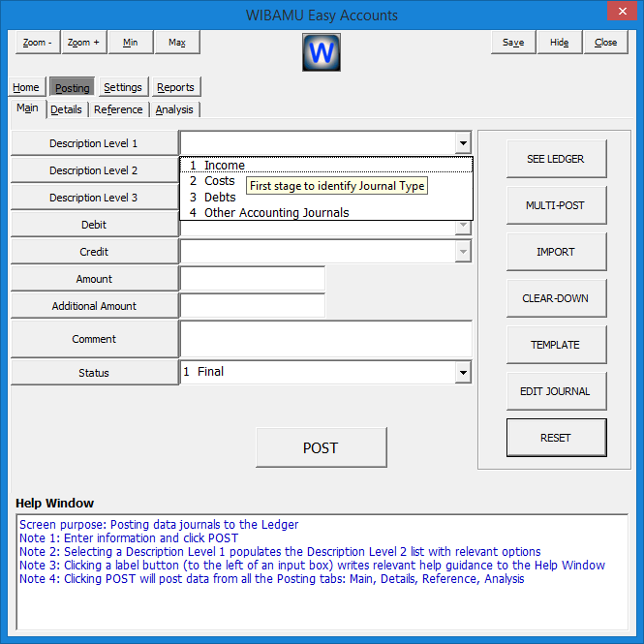Click into the Comment text box
Screen dimensions: 644x644
click(326, 339)
